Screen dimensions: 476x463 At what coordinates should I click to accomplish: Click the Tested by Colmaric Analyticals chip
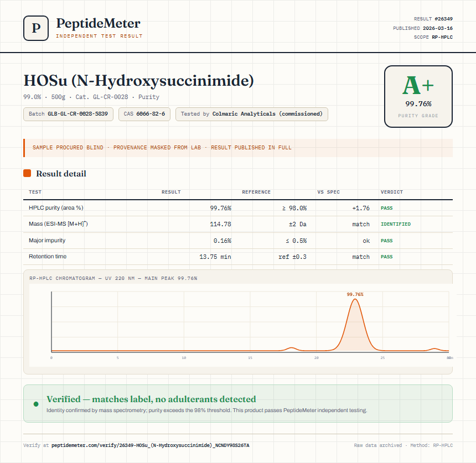(x=252, y=114)
